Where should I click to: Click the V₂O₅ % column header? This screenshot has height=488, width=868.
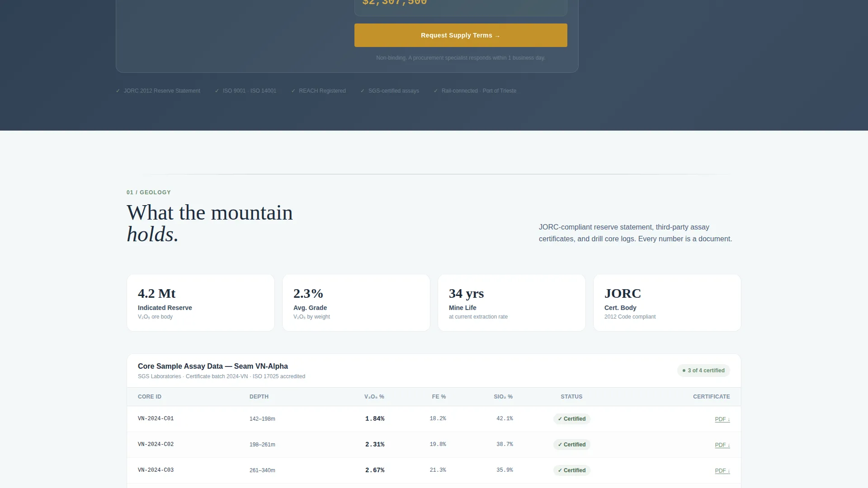pyautogui.click(x=374, y=397)
